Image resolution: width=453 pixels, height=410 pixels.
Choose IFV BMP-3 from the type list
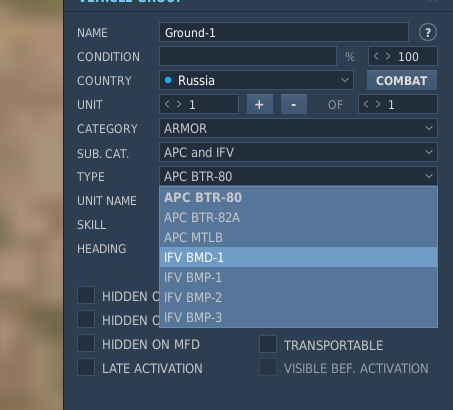click(298, 317)
